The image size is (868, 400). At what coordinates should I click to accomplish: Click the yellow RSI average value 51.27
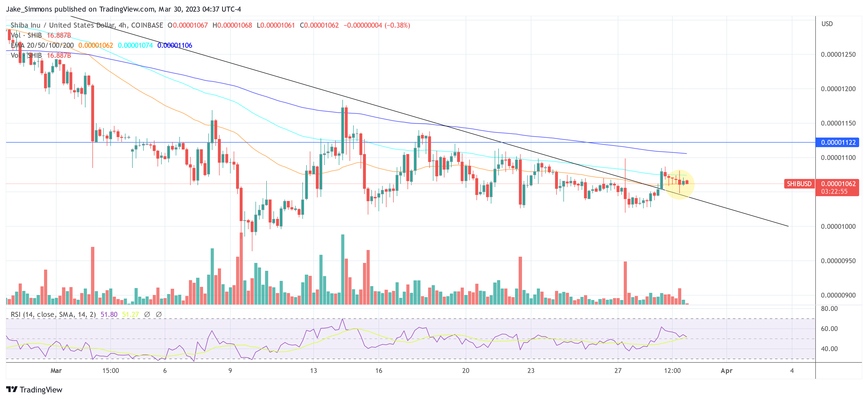pyautogui.click(x=130, y=315)
